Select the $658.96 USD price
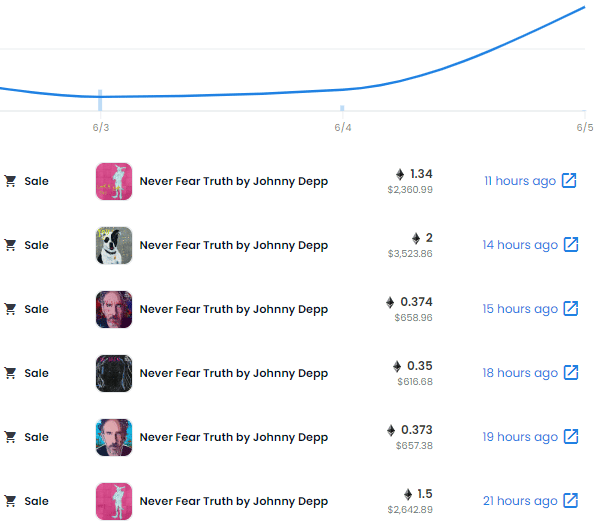 [413, 318]
